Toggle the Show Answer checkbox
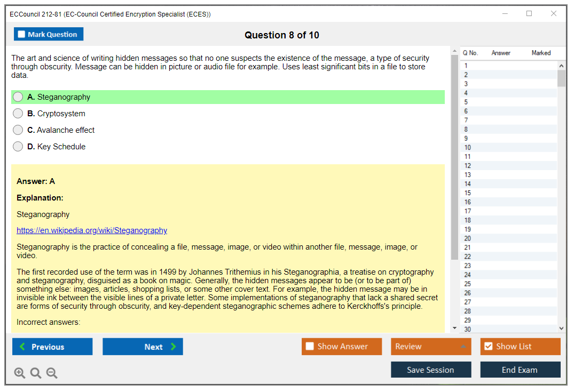The height and width of the screenshot is (392, 574). tap(310, 347)
